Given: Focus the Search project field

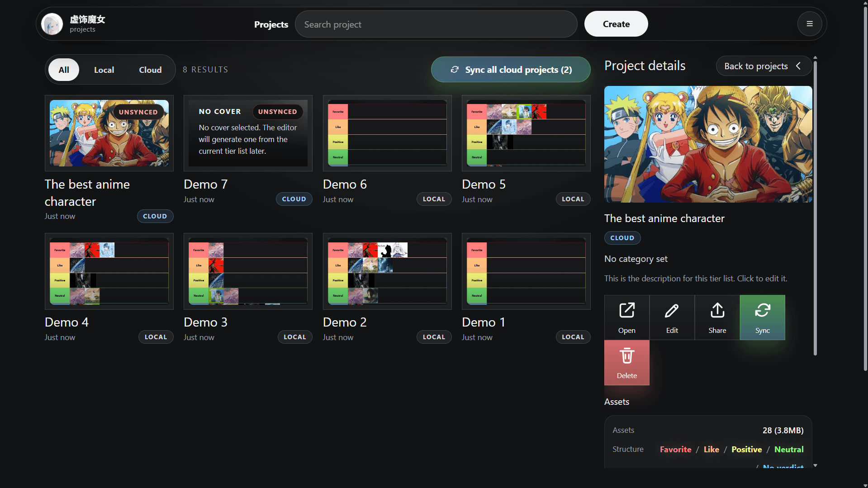Looking at the screenshot, I should click(x=436, y=24).
